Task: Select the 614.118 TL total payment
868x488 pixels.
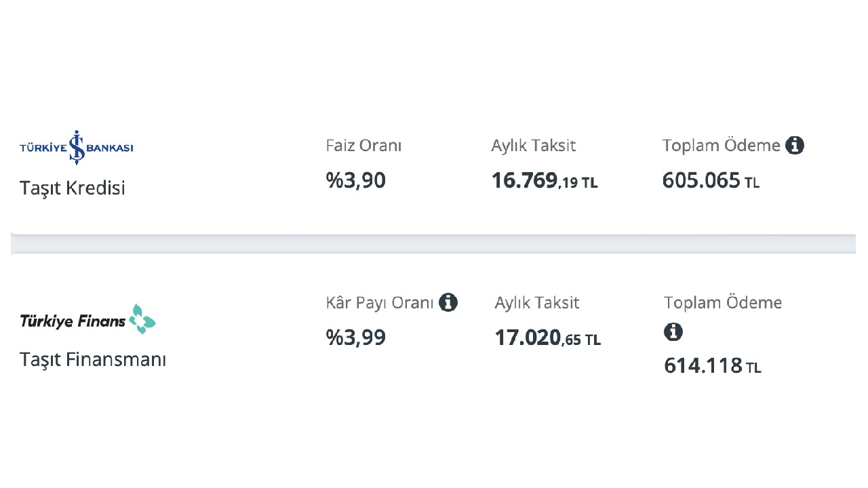Action: 713,366
